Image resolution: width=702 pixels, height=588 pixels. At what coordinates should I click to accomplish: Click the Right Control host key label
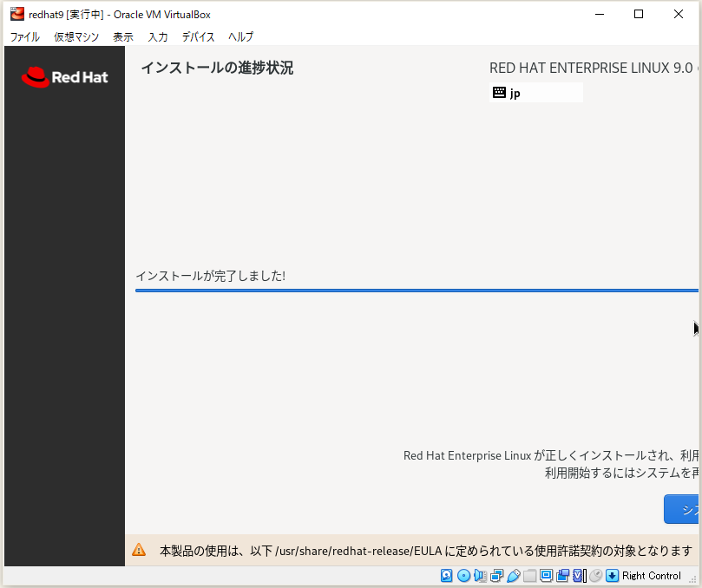point(652,576)
